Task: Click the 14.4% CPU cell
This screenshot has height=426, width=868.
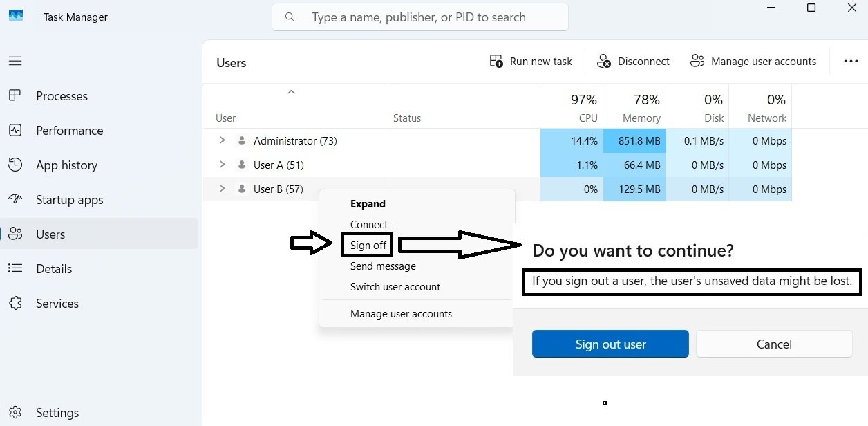Action: pos(572,140)
